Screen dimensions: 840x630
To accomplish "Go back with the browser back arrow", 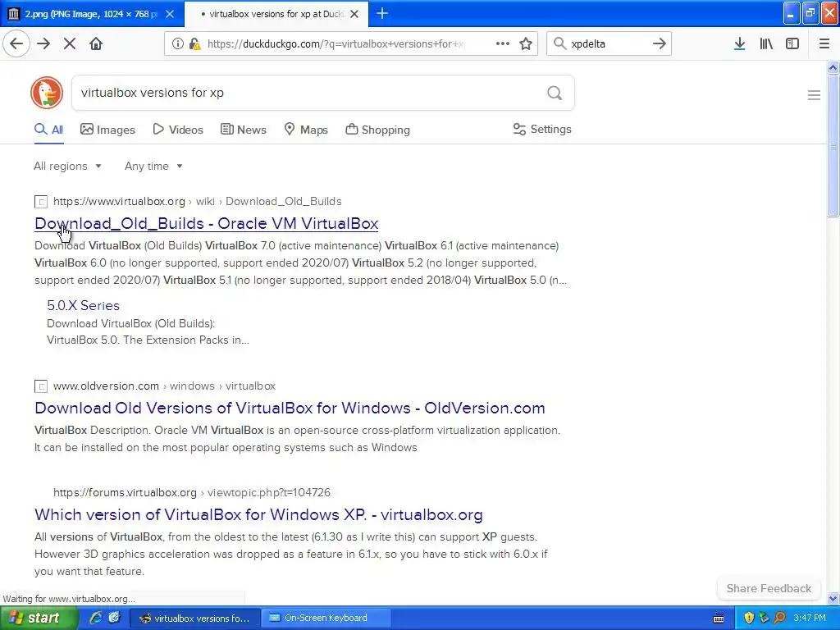I will [16, 43].
